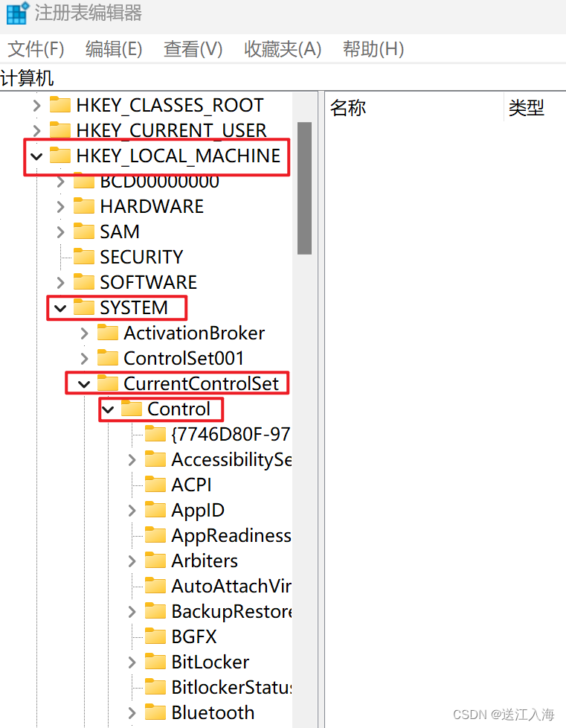Click the ACPI folder icon
566x728 pixels.
coord(155,485)
